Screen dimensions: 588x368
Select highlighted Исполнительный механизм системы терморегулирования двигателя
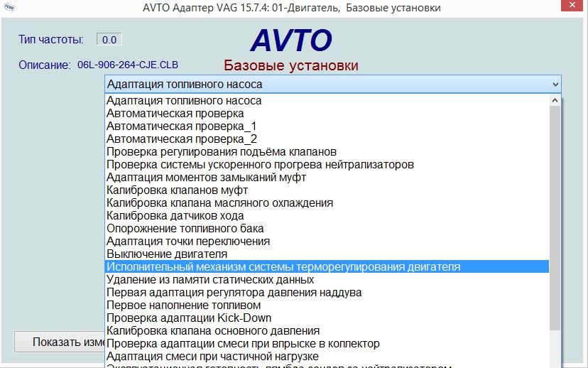pyautogui.click(x=327, y=266)
